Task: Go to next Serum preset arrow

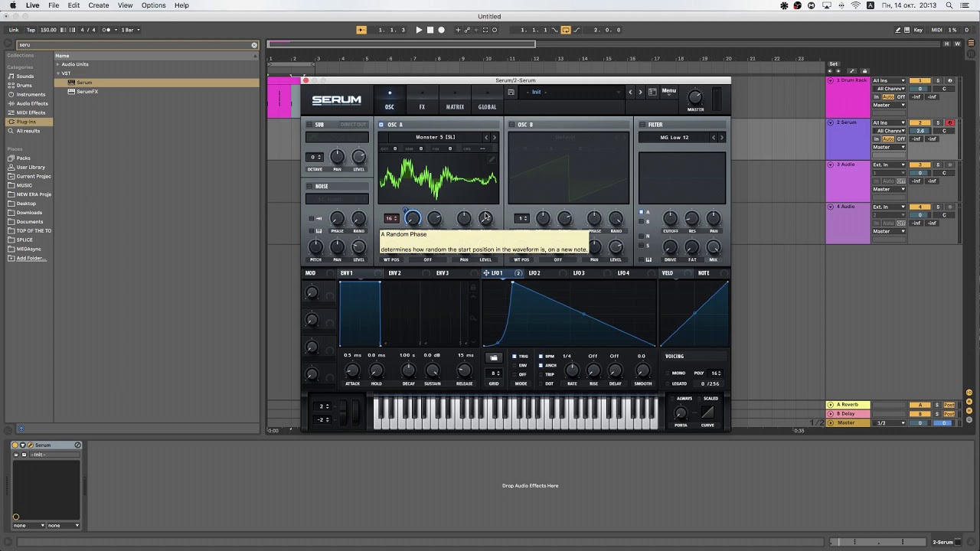Action: coord(641,92)
